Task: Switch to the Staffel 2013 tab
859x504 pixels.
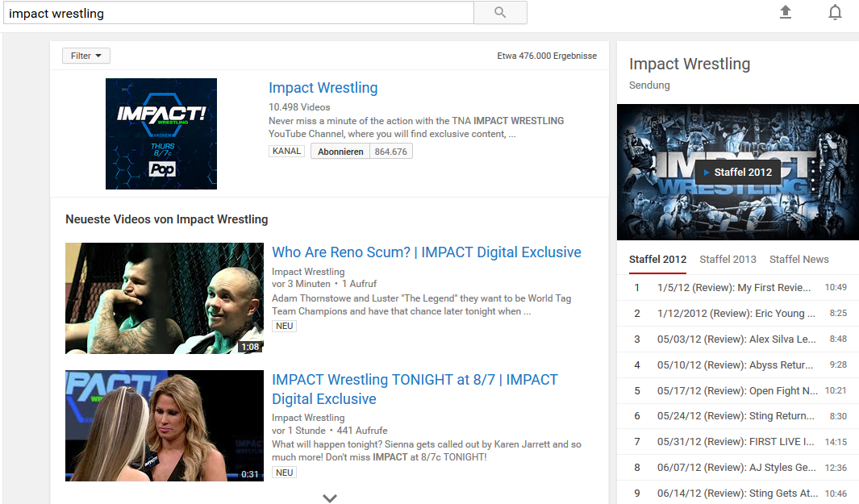Action: [728, 259]
